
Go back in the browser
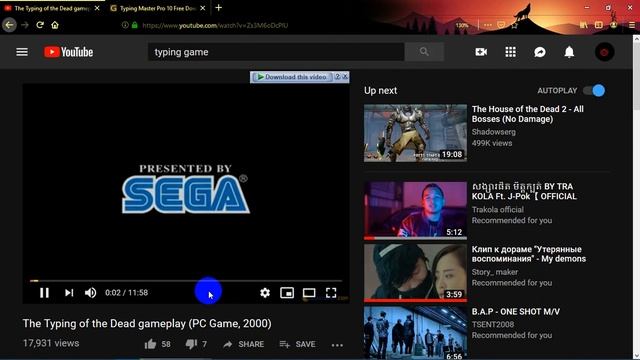tap(9, 25)
